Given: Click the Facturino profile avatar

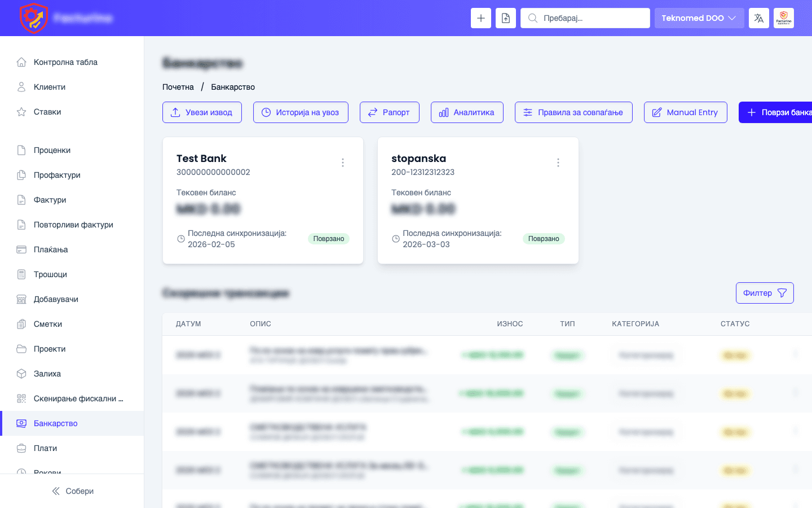Looking at the screenshot, I should [783, 18].
